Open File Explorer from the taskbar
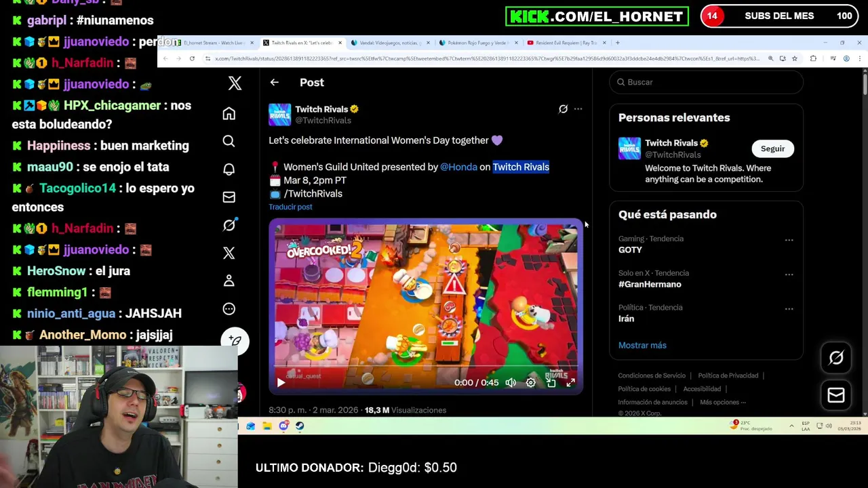The height and width of the screenshot is (488, 868). tap(267, 426)
